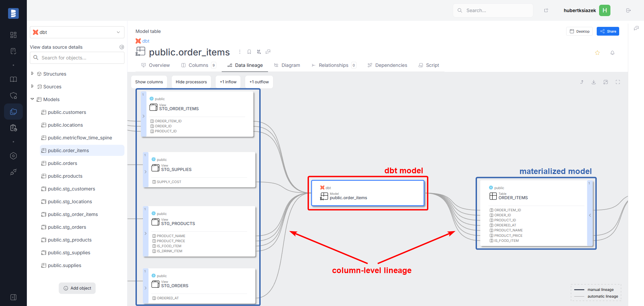The height and width of the screenshot is (306, 644).
Task: Select public.metricflow_time_spine in the tree
Action: tap(80, 138)
